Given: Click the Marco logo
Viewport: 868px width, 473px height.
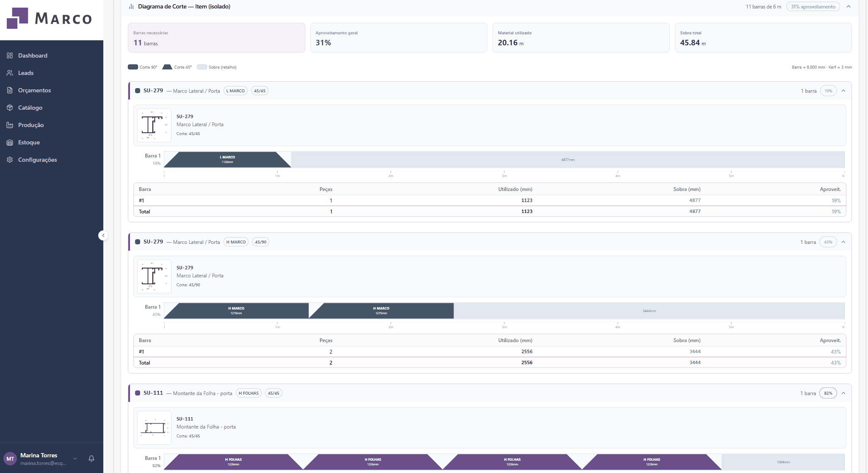Looking at the screenshot, I should point(50,18).
